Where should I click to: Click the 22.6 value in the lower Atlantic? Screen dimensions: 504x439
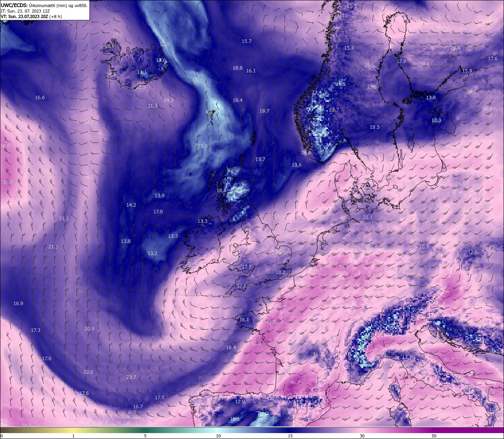pos(88,372)
